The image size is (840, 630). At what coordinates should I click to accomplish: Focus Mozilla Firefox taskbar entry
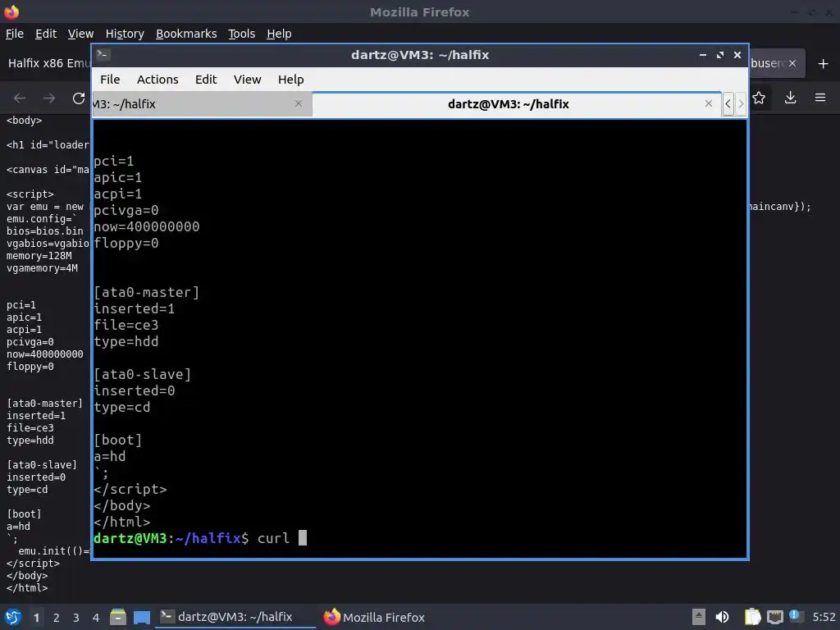pyautogui.click(x=374, y=617)
